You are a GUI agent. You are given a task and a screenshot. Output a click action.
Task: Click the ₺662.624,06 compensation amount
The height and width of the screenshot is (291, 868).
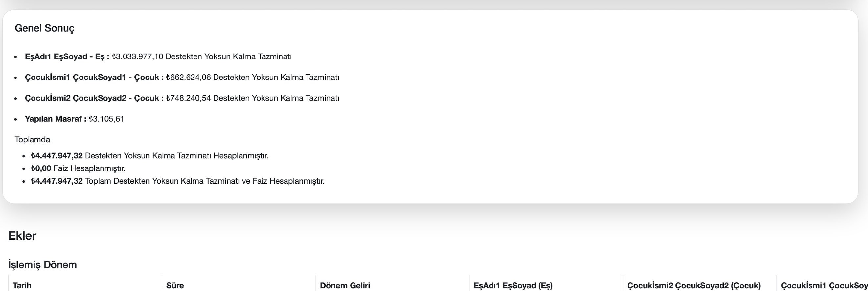click(188, 78)
